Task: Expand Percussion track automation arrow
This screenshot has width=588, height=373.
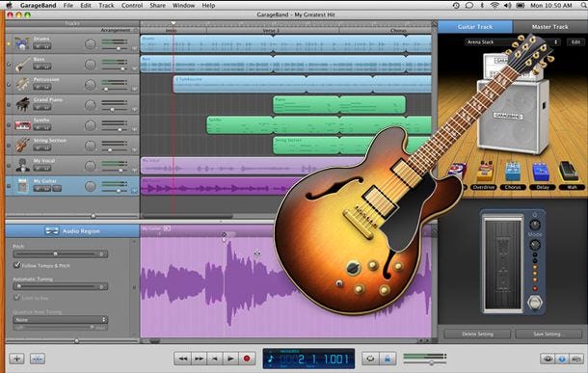Action: (x=134, y=89)
